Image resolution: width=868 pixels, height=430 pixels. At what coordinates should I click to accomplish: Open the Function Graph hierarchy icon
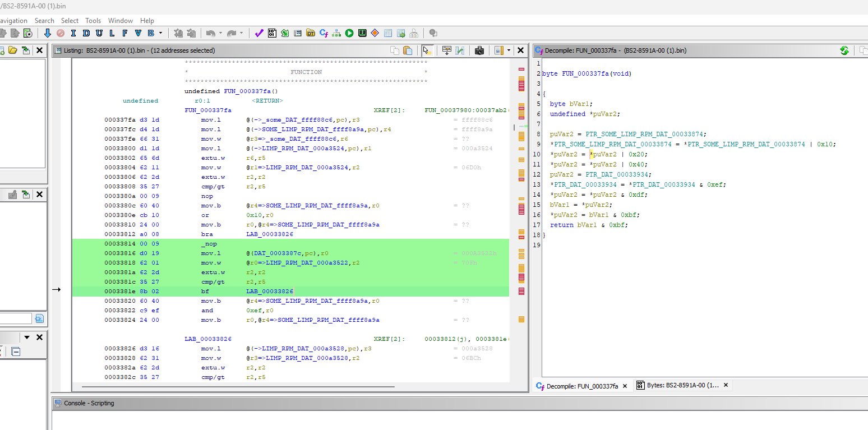pos(336,33)
